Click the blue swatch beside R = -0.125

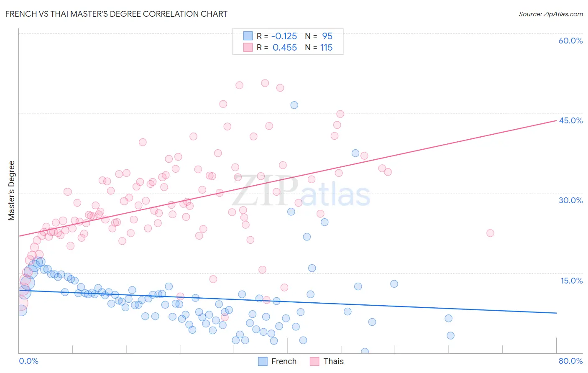(248, 36)
